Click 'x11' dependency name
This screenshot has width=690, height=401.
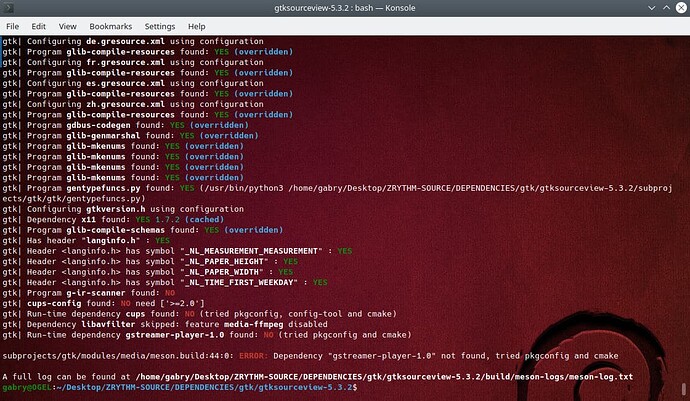click(88, 219)
